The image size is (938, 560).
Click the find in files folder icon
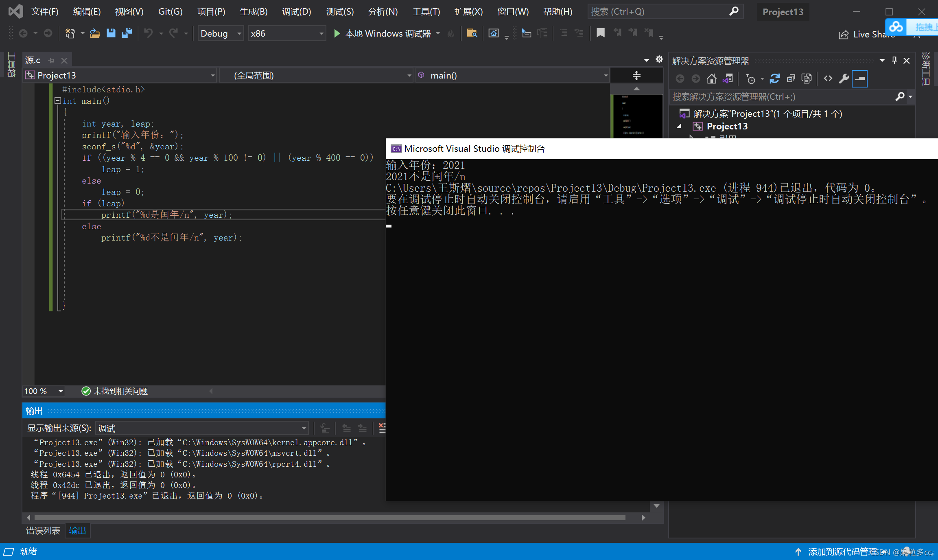tap(472, 33)
